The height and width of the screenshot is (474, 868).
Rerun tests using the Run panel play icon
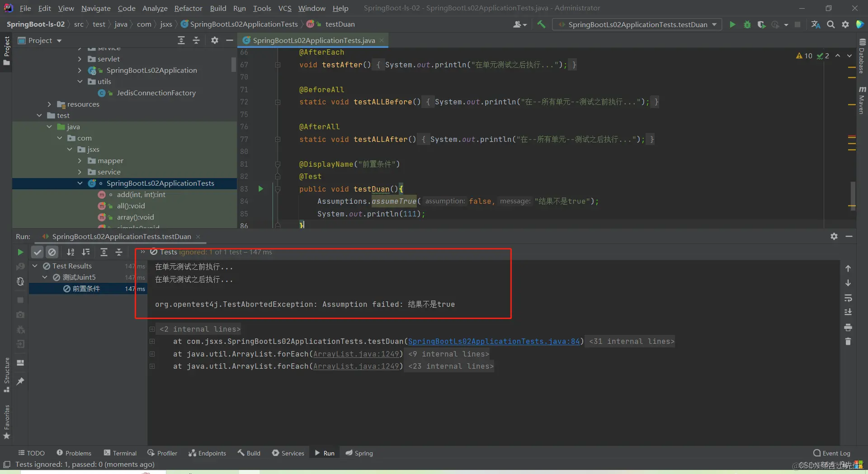coord(20,252)
